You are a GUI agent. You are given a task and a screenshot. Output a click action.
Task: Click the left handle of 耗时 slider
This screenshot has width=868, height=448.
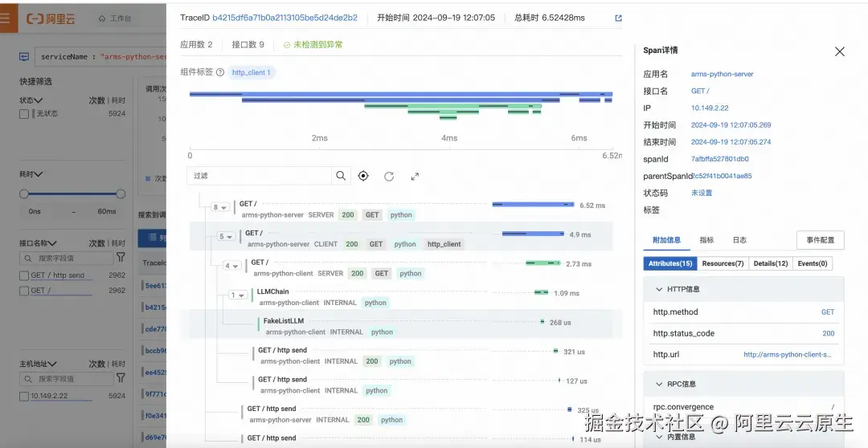tap(24, 194)
